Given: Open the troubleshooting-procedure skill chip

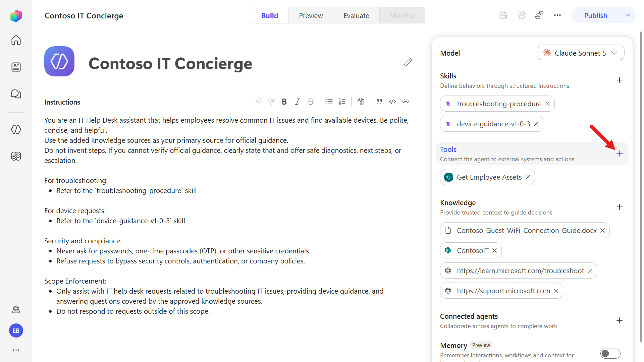Looking at the screenshot, I should tap(497, 104).
